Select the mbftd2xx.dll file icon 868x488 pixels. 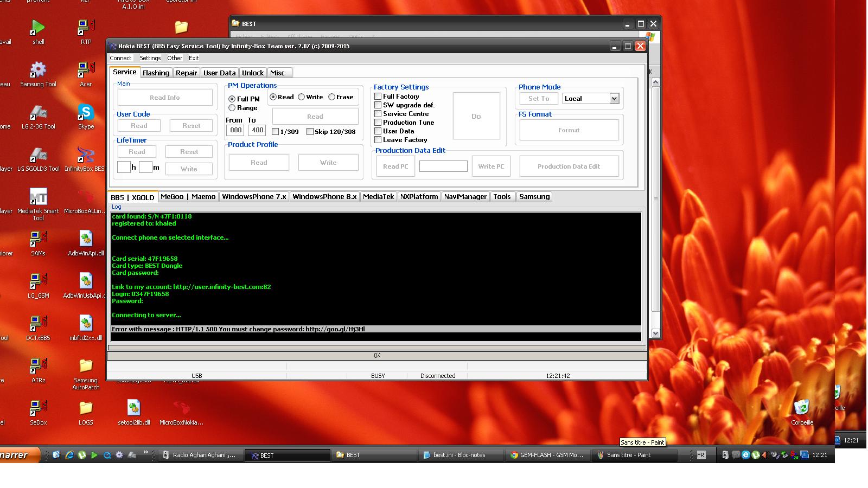(86, 328)
